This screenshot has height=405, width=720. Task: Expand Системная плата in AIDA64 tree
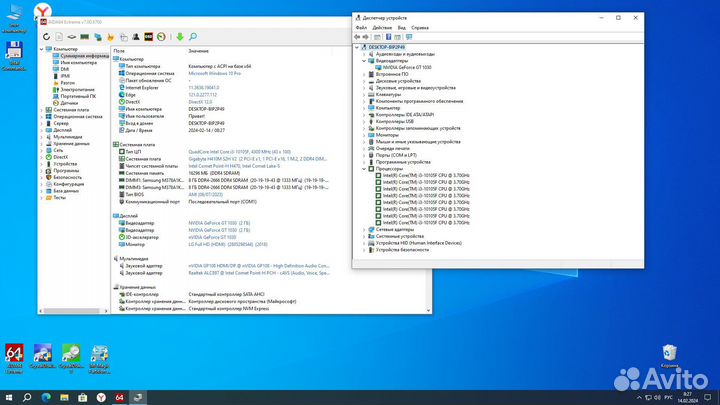pyautogui.click(x=43, y=109)
